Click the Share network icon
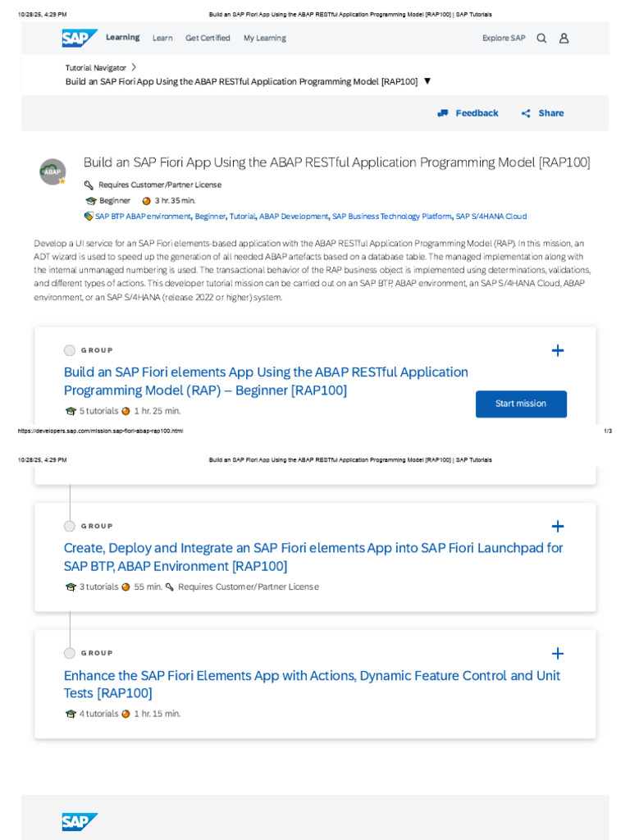 (x=526, y=113)
